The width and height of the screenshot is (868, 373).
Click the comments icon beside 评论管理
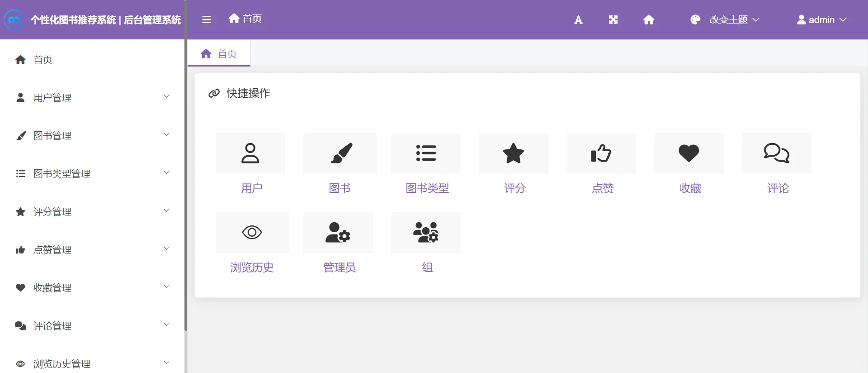coord(20,325)
